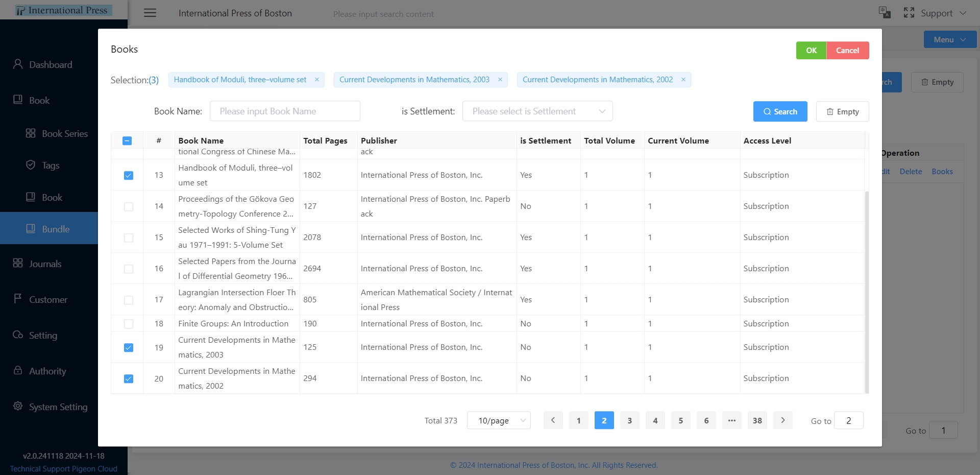Select current page 2 button
The image size is (980, 475).
coord(604,420)
